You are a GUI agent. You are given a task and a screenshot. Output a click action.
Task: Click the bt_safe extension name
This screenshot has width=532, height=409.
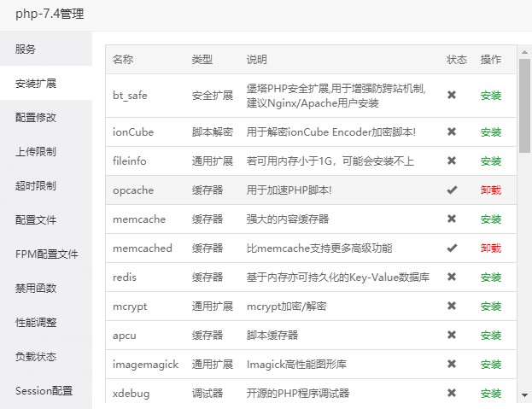click(x=130, y=96)
